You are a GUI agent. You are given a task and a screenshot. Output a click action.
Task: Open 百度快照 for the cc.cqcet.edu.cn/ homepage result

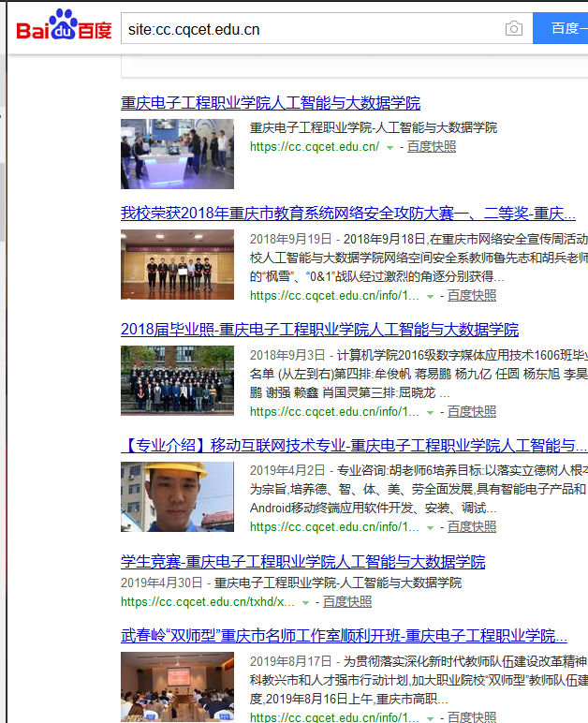tap(432, 147)
